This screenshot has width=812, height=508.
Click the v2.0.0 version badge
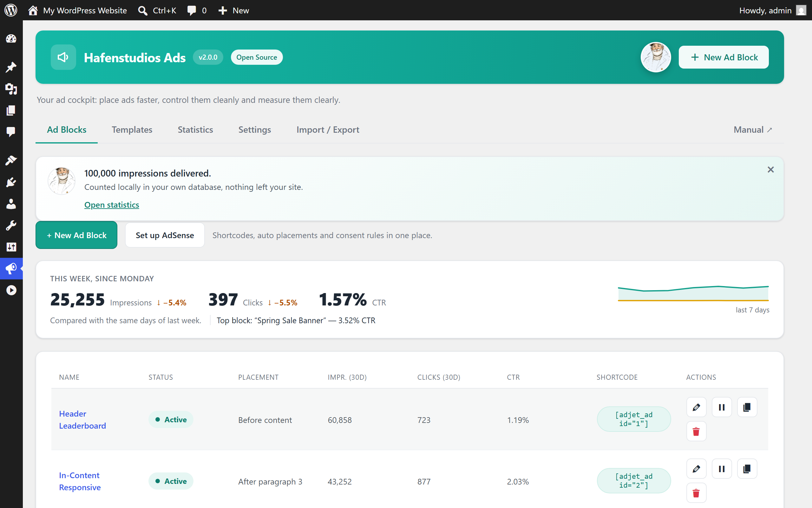pyautogui.click(x=208, y=57)
